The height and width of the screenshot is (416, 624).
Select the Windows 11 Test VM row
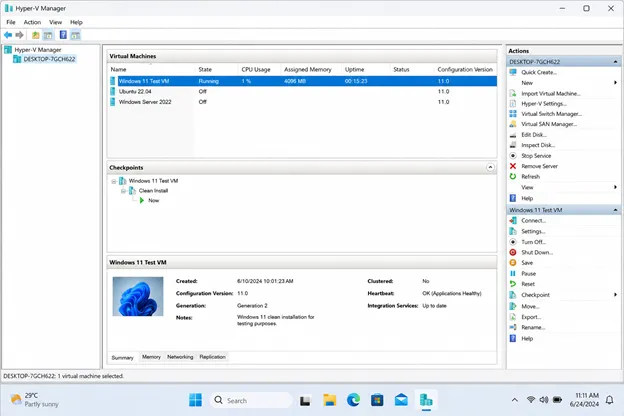coord(303,81)
